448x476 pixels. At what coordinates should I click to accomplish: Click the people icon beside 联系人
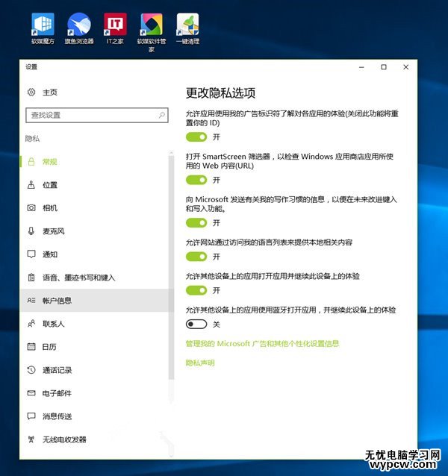[31, 324]
